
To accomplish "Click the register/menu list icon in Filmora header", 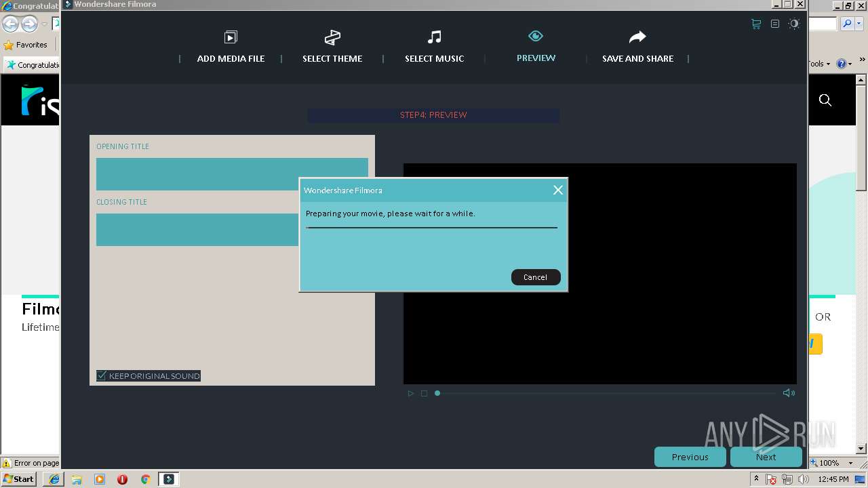I will [775, 24].
